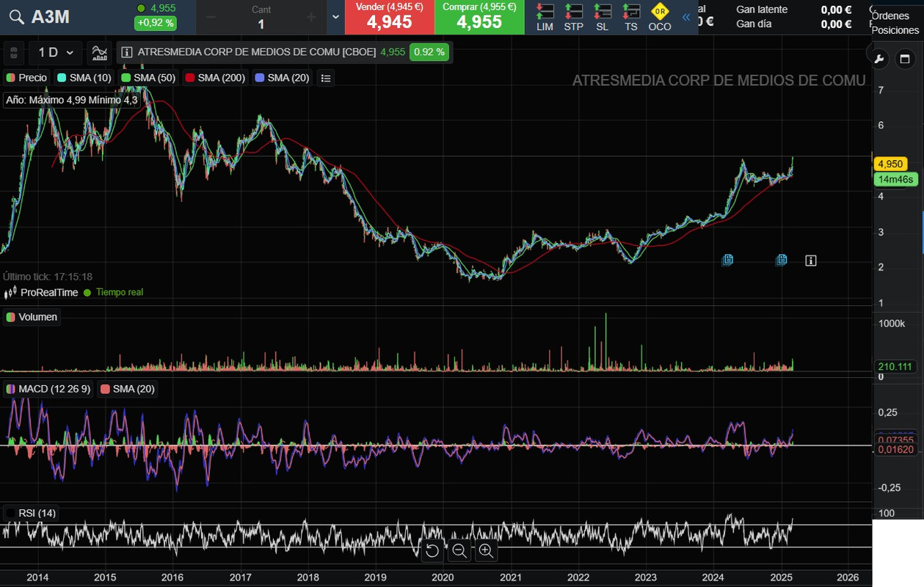Click the info icon beside ATRESMEDIA name
The width and height of the screenshot is (924, 587).
pos(126,53)
